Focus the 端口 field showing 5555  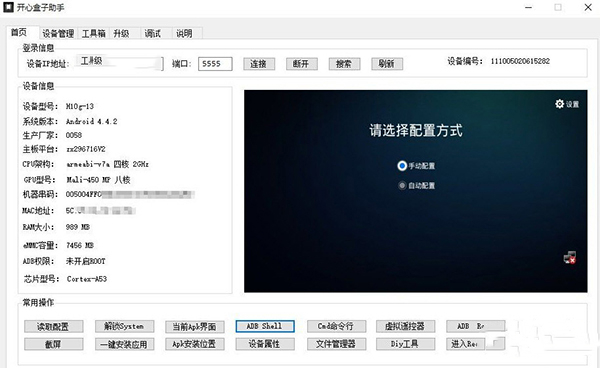(215, 64)
